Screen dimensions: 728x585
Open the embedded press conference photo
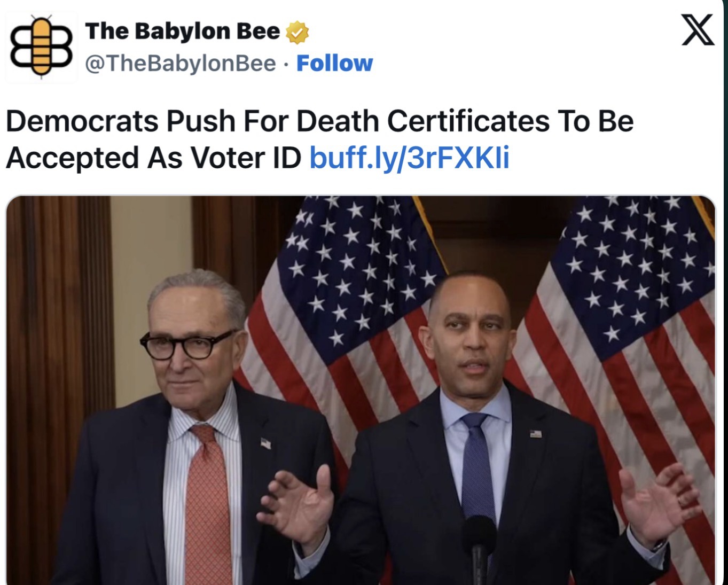pyautogui.click(x=361, y=390)
